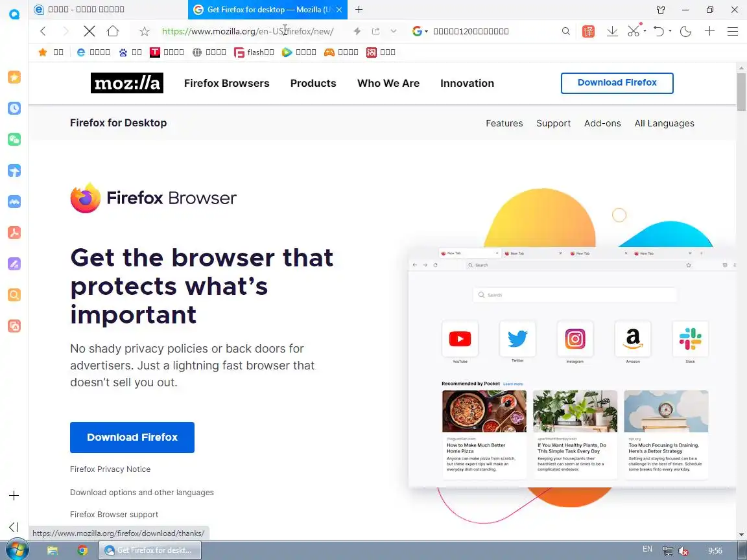Add a new sidebar app with the plus icon
747x560 pixels.
point(14,495)
